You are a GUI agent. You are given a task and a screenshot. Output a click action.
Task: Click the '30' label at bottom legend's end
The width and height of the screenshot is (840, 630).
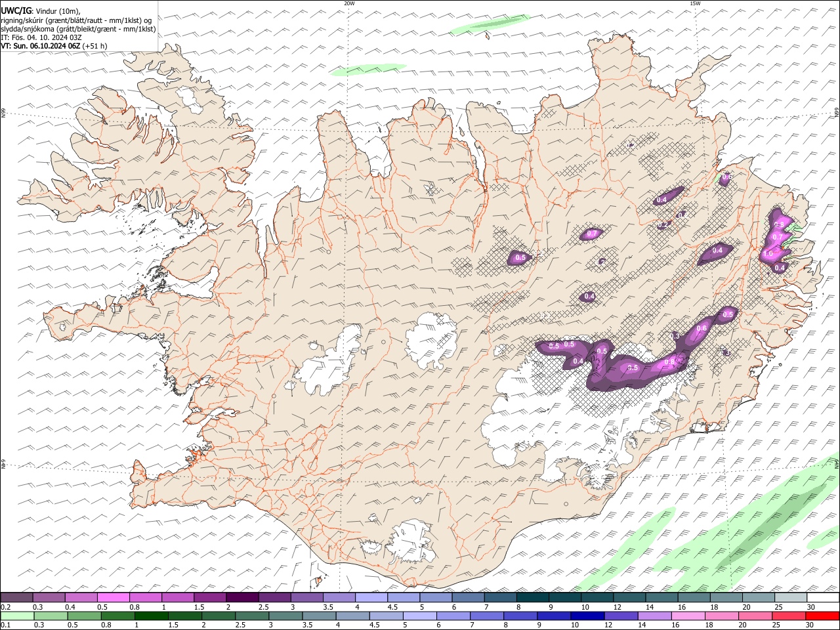809,625
